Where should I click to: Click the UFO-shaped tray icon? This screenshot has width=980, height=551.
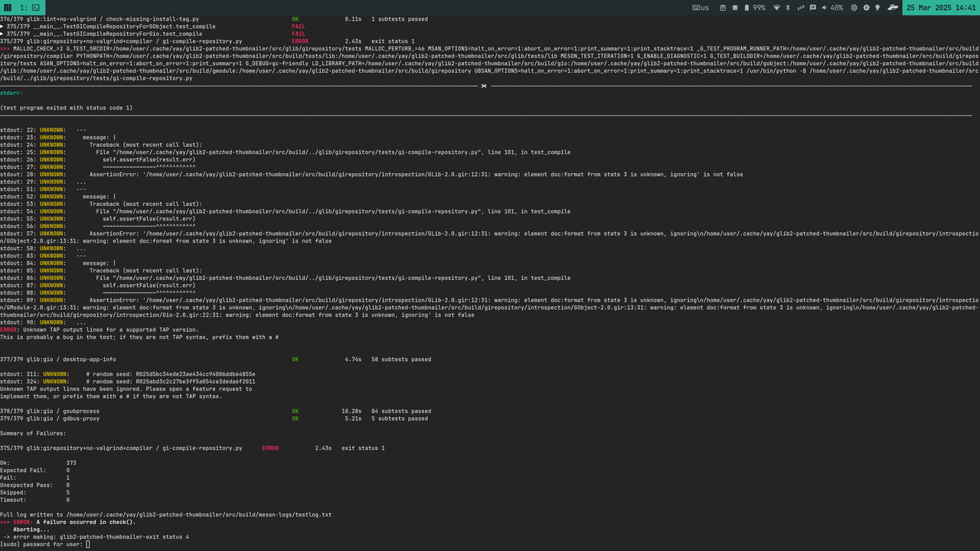click(x=893, y=8)
